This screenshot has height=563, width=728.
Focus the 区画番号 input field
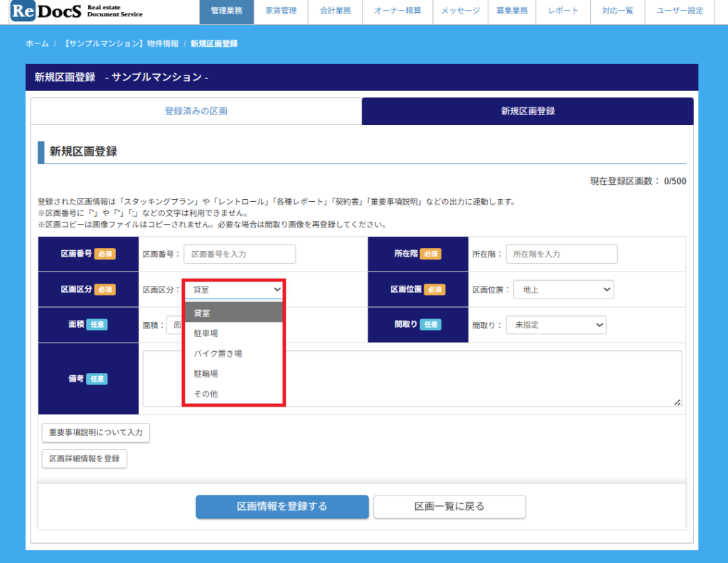[240, 254]
